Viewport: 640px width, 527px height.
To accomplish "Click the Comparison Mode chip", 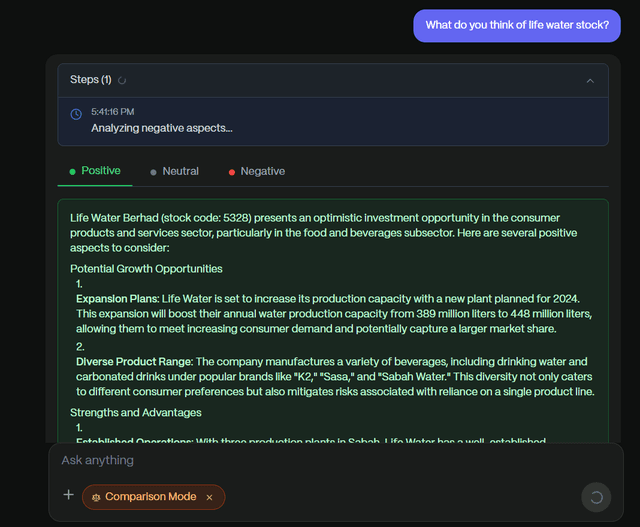I will [x=153, y=497].
